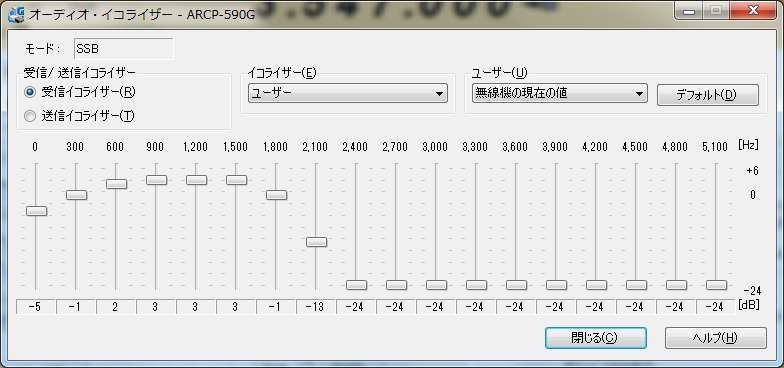This screenshot has width=784, height=368.
Task: Click the デフォルト(D) button
Action: 708,95
